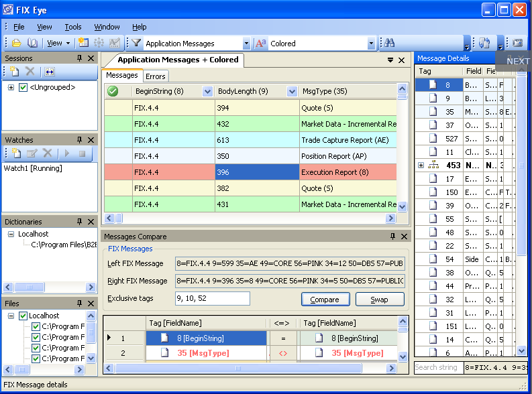The height and width of the screenshot is (394, 532).
Task: Click the grid table icon beside View
Action: click(83, 43)
